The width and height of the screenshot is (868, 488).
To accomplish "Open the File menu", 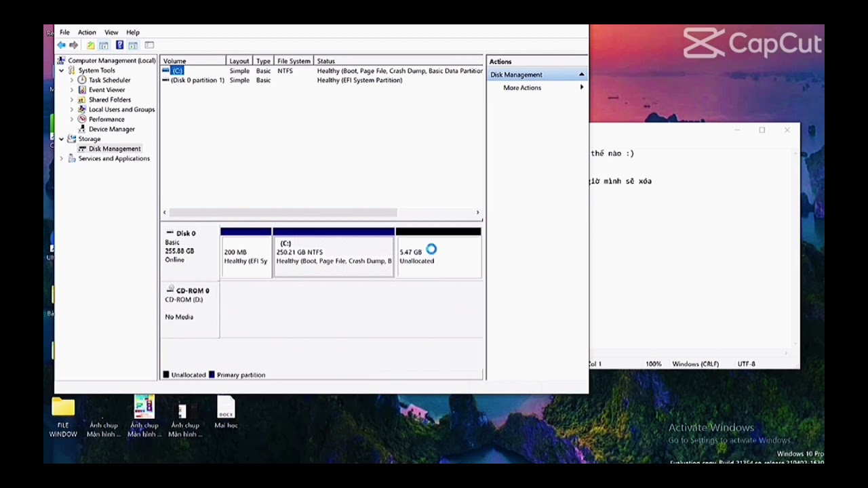I will tap(64, 33).
